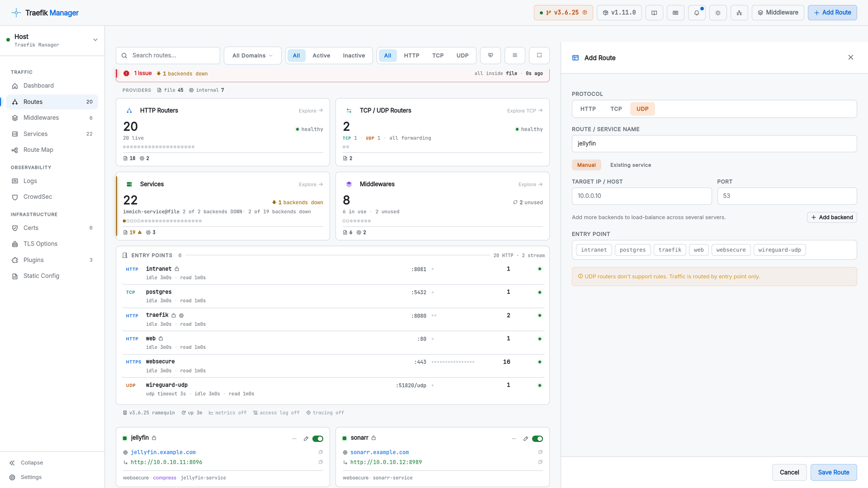This screenshot has width=868, height=488.
Task: Explore HTTP Routers card
Action: click(x=311, y=111)
